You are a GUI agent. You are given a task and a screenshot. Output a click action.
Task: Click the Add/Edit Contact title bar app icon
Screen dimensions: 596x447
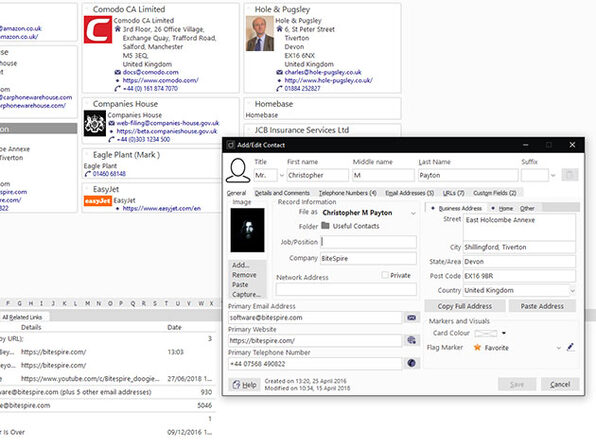tap(230, 145)
